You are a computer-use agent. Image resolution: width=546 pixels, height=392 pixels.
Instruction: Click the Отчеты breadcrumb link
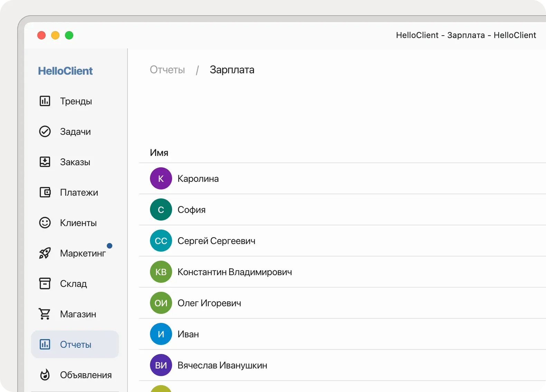coord(167,70)
